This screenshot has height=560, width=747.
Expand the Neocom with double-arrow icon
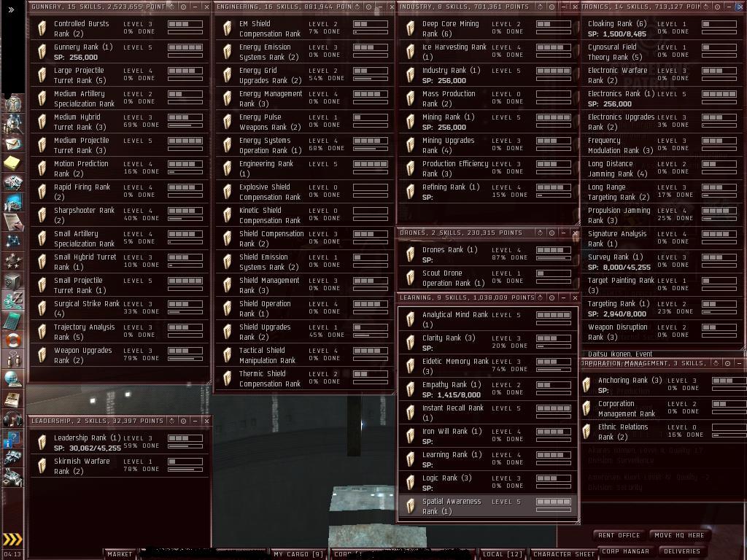point(11,9)
